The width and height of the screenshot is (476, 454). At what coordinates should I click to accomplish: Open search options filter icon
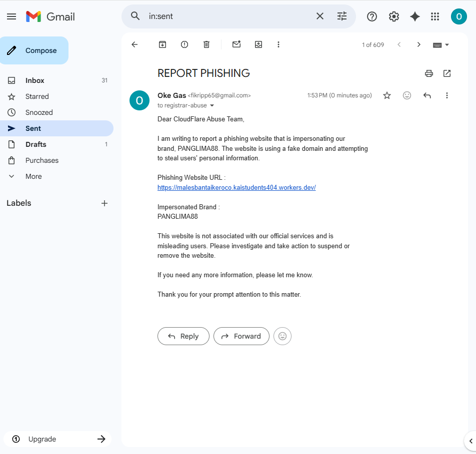click(342, 16)
